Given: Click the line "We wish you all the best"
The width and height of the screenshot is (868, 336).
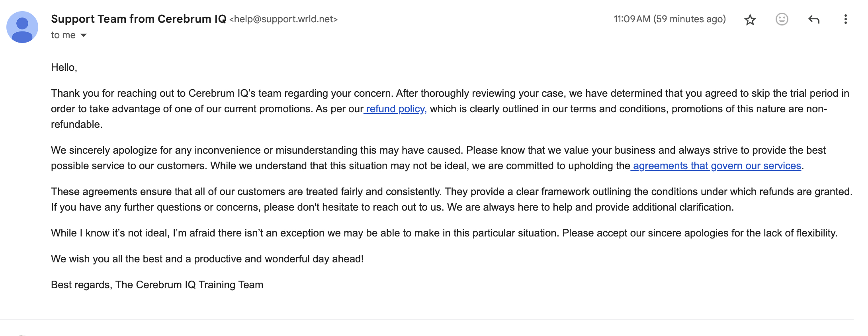Looking at the screenshot, I should [x=207, y=259].
